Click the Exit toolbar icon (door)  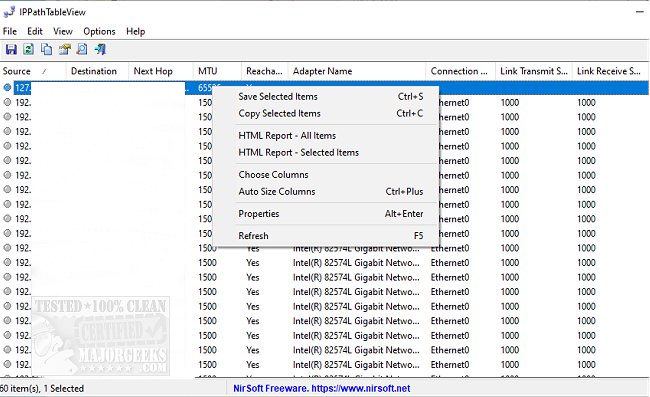(100, 49)
